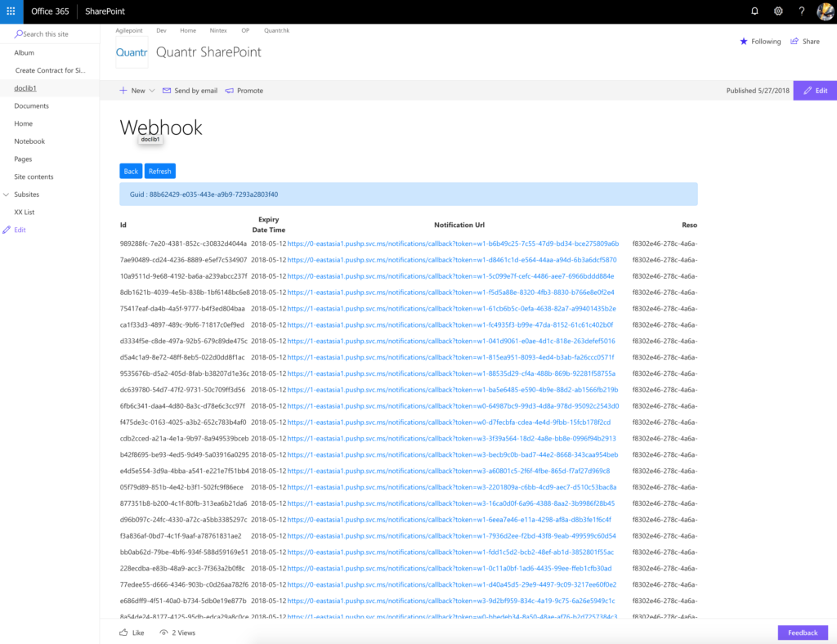Open Notebook in the left navigation
Screen dimensions: 837x644
click(29, 141)
